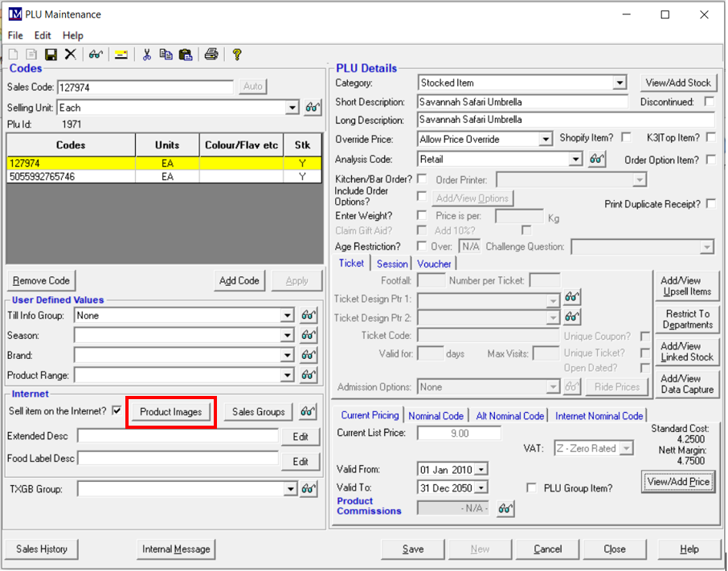Open the Override Price dropdown

(x=546, y=139)
